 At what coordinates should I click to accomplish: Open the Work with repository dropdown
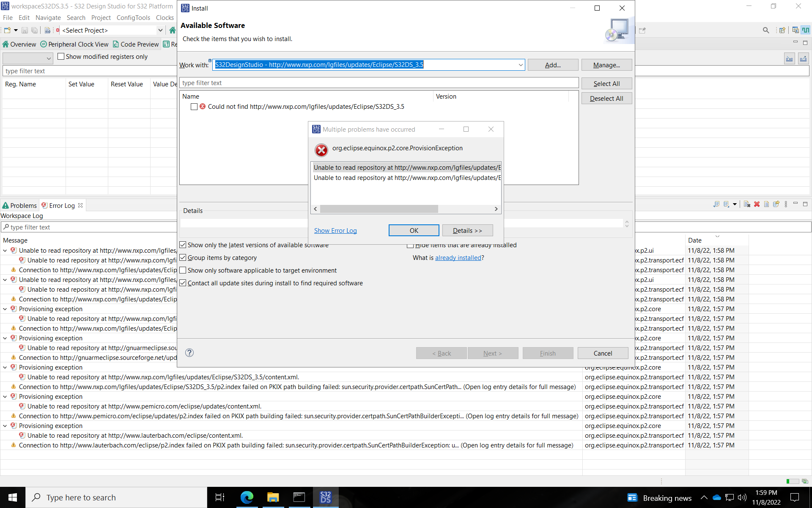coord(520,65)
